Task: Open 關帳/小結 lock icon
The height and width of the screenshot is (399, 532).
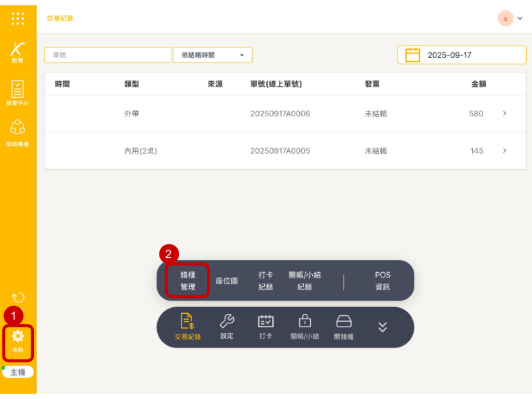Action: coord(304,326)
